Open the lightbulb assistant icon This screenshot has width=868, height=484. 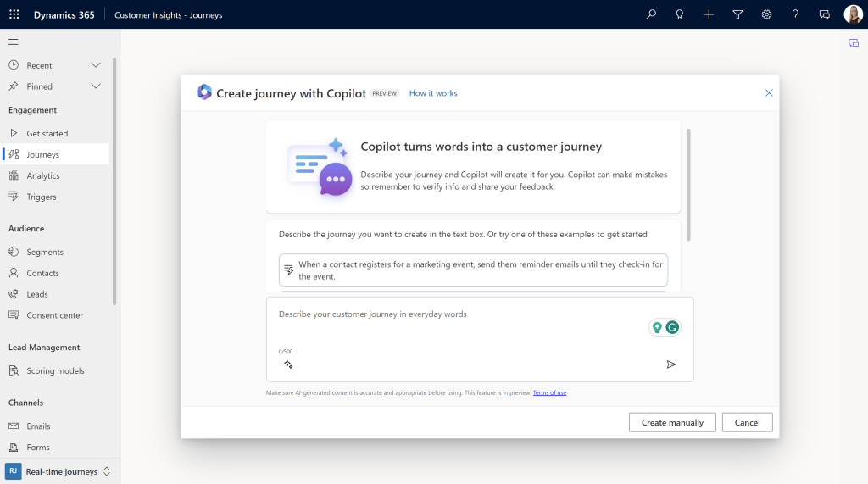click(680, 14)
